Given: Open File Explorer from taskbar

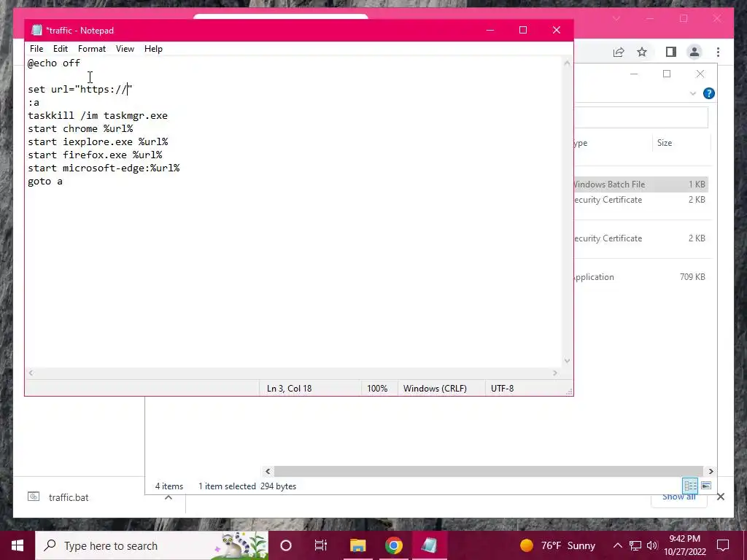Looking at the screenshot, I should pos(357,545).
